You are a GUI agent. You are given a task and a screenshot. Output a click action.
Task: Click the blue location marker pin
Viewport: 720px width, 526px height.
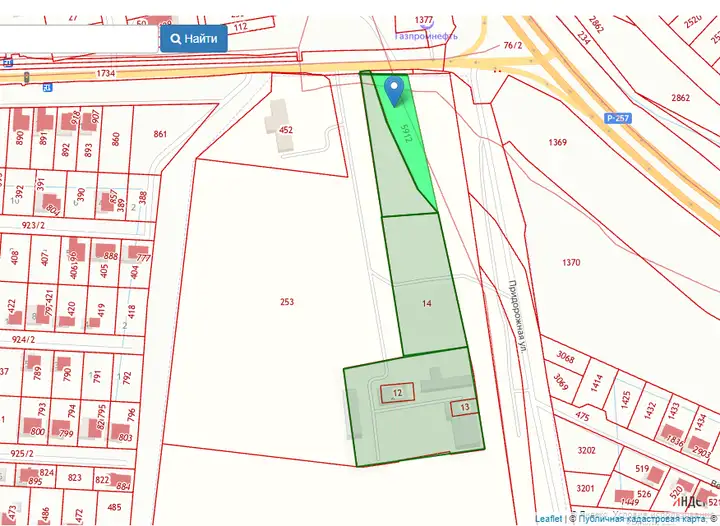point(395,90)
